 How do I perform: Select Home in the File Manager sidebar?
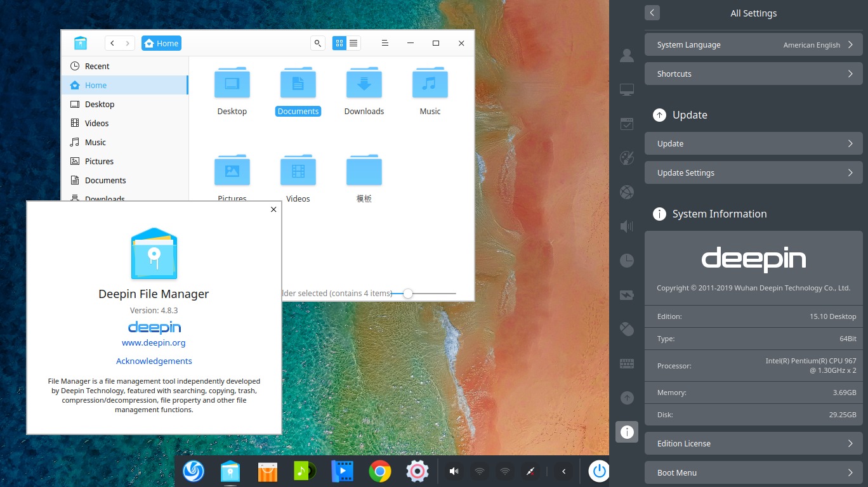[124, 85]
